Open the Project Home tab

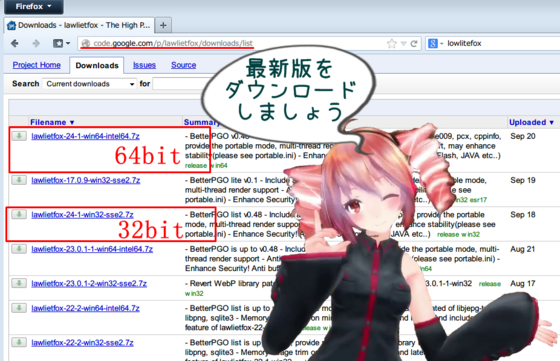pos(36,65)
